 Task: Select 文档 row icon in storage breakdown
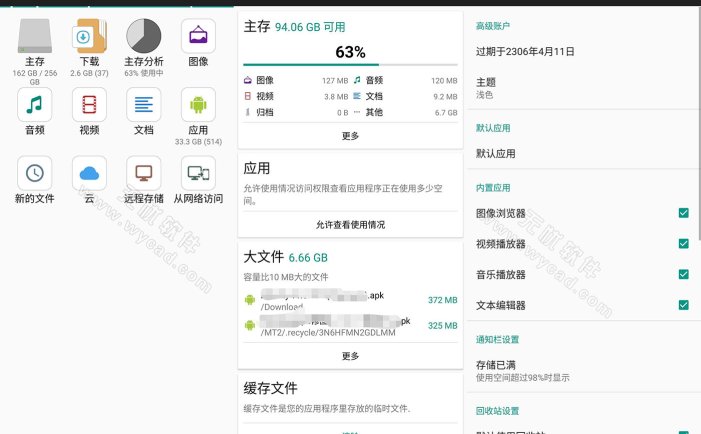(x=357, y=96)
